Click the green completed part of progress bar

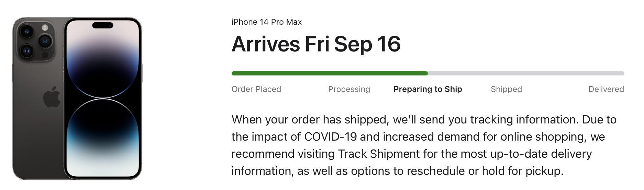(x=329, y=73)
